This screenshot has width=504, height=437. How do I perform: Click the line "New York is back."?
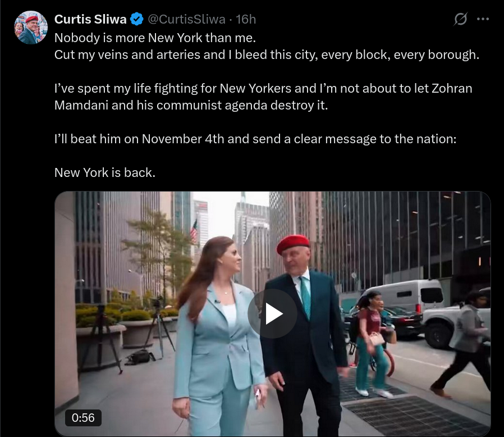point(105,173)
